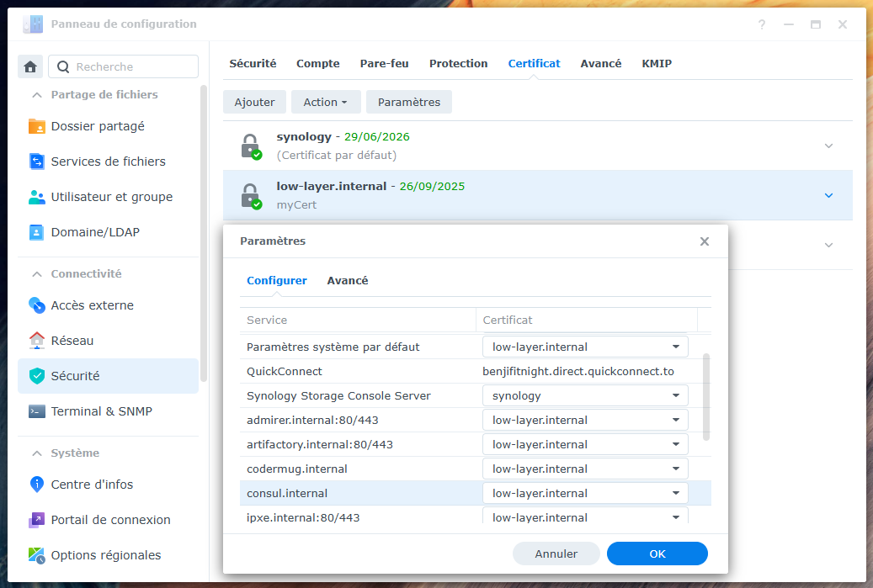Click the Ajouter button
873x588 pixels.
tap(254, 102)
